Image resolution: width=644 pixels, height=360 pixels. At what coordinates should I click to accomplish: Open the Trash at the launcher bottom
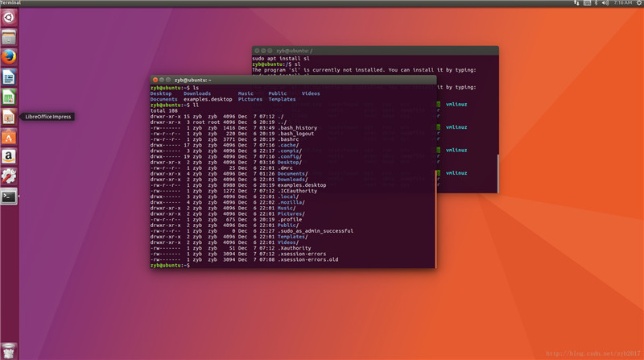pos(9,350)
